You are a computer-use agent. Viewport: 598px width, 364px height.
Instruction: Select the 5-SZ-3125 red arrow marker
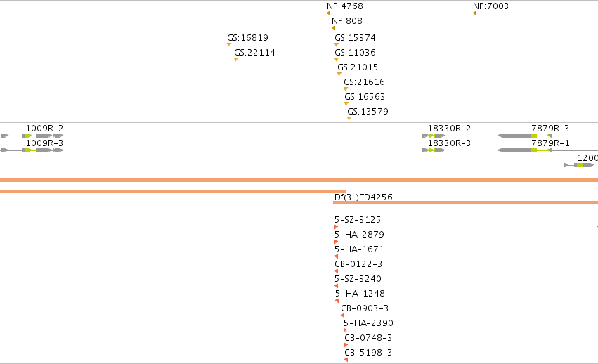336,227
